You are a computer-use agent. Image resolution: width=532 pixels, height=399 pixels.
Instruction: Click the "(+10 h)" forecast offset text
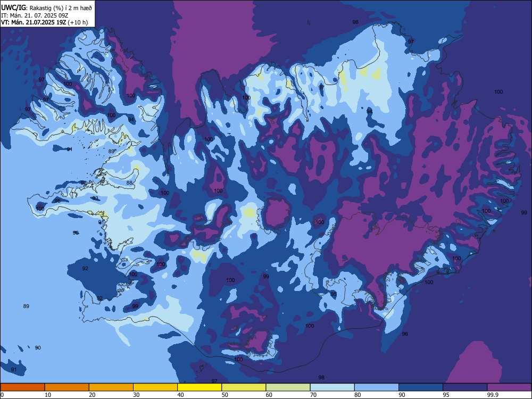point(78,22)
